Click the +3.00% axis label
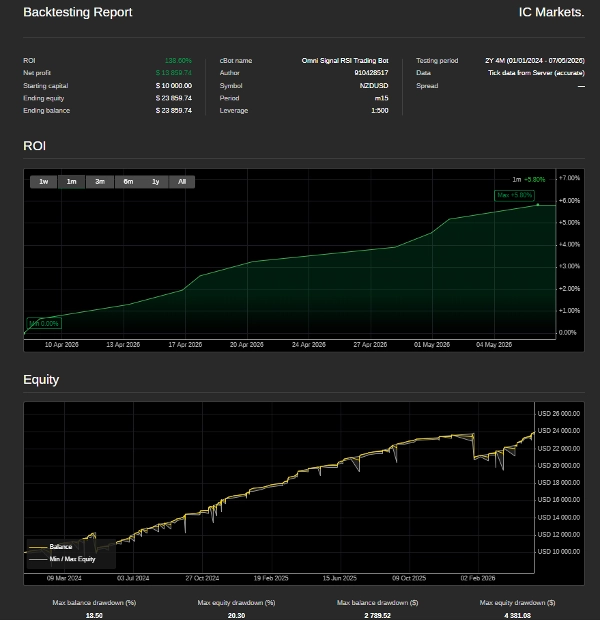 (x=569, y=266)
